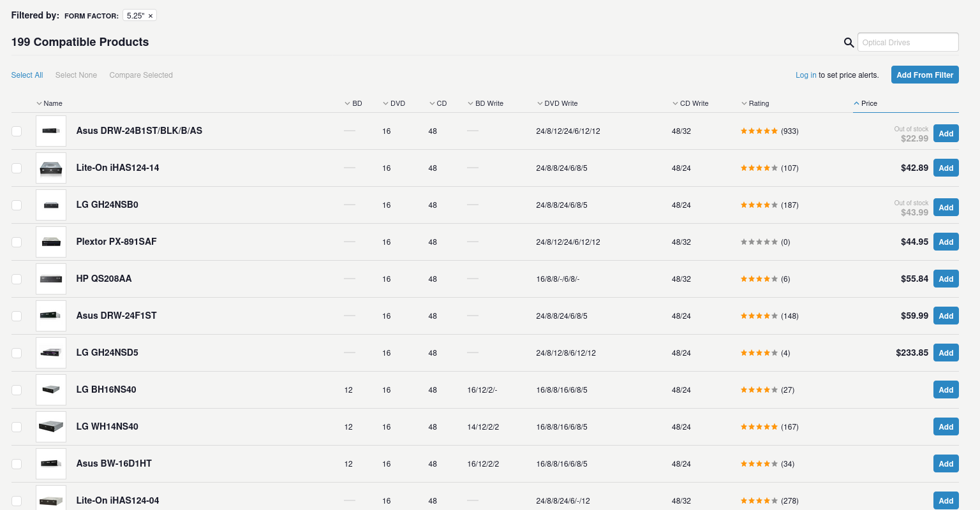This screenshot has height=510, width=980.
Task: Click the star rating of Plextor PX-891SAF
Action: [759, 242]
